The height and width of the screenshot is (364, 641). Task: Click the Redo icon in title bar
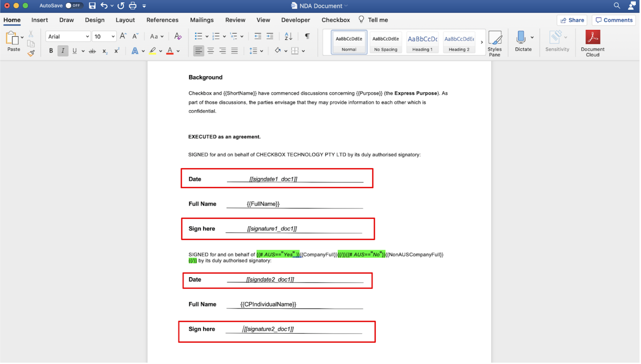(x=121, y=5)
